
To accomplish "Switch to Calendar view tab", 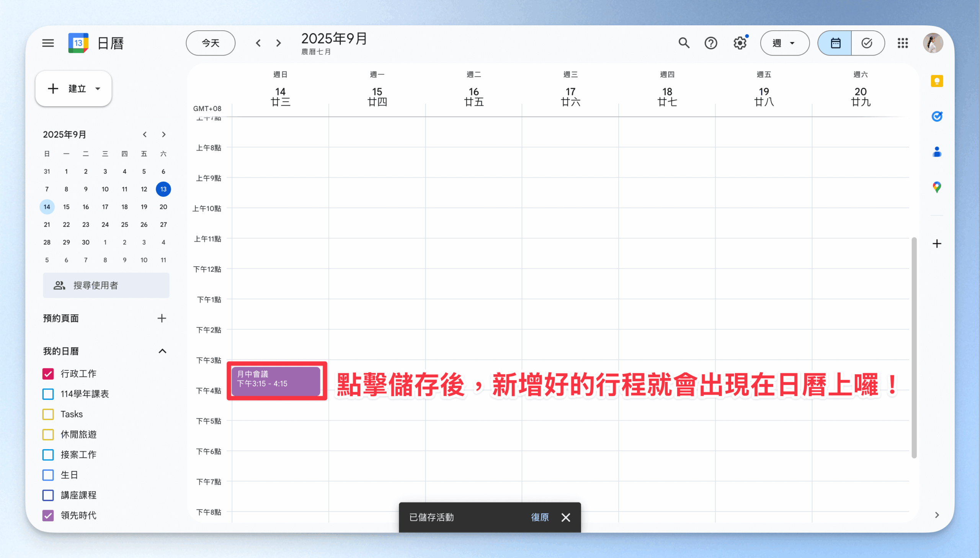I will click(x=835, y=43).
